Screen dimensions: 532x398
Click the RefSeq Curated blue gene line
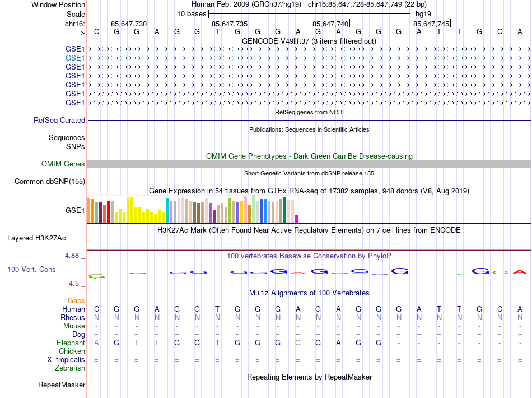pyautogui.click(x=309, y=121)
